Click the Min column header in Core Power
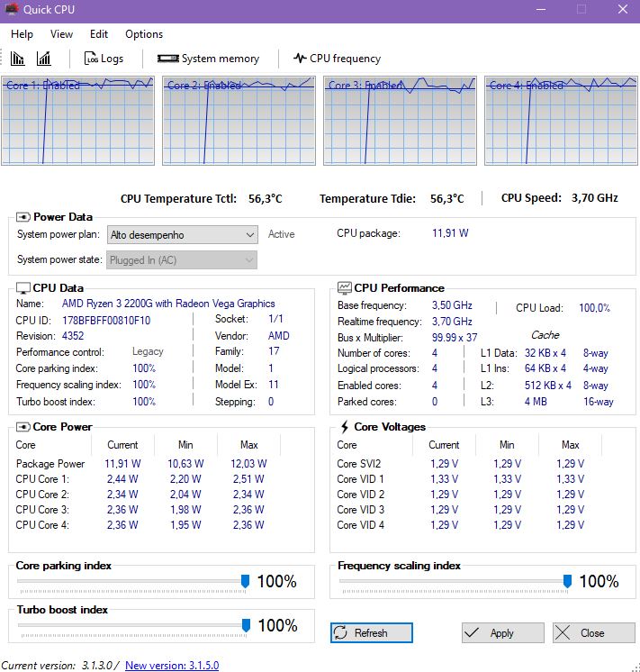 [x=185, y=445]
